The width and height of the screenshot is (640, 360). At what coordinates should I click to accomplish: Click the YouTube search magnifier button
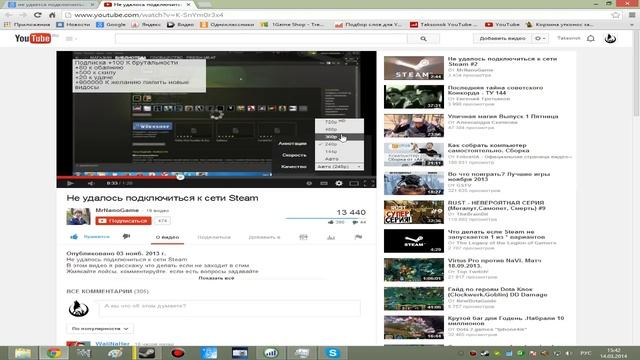[x=423, y=39]
